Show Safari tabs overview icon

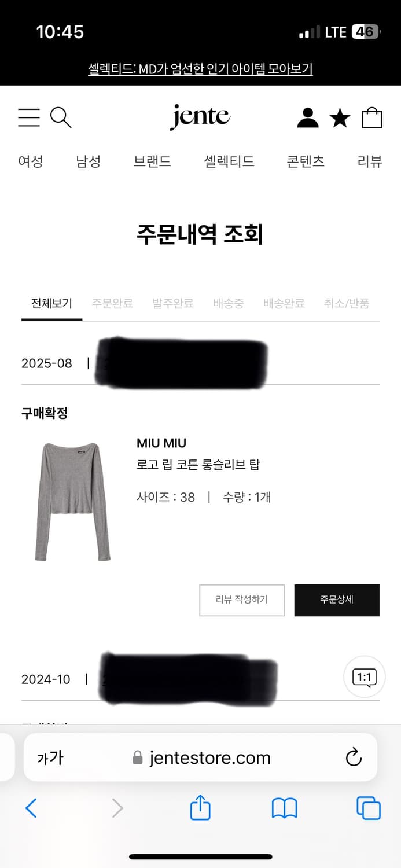tap(368, 808)
